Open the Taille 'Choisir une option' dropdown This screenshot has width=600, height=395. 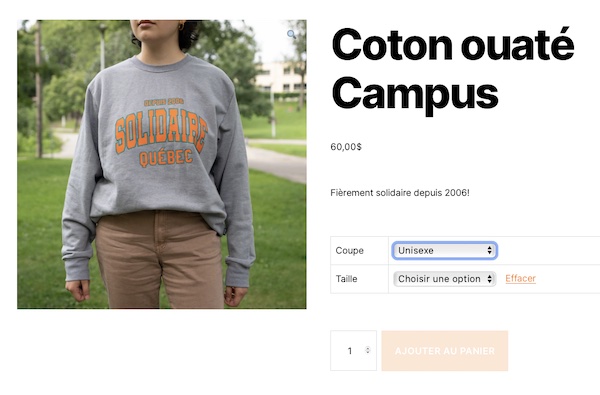(445, 279)
